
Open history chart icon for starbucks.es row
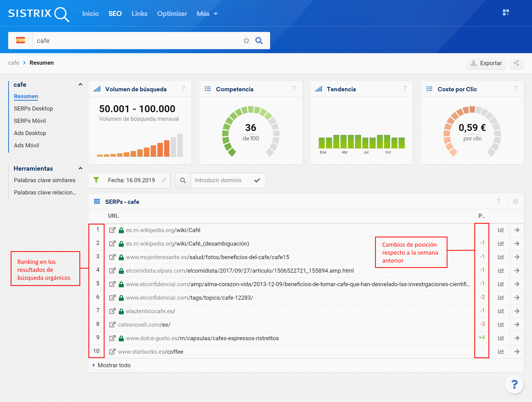coord(501,351)
